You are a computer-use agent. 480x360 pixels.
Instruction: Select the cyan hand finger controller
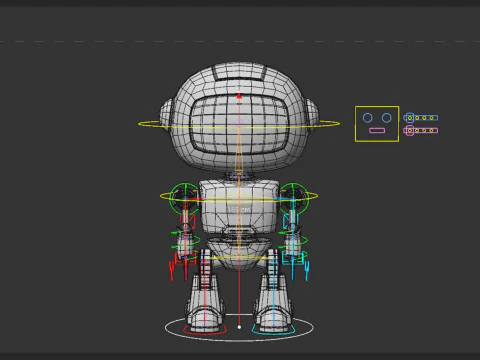pyautogui.click(x=307, y=271)
